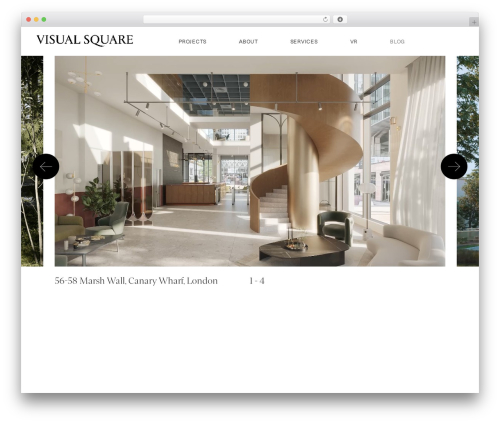
Task: Reload the page with the refresh icon
Action: pyautogui.click(x=325, y=19)
